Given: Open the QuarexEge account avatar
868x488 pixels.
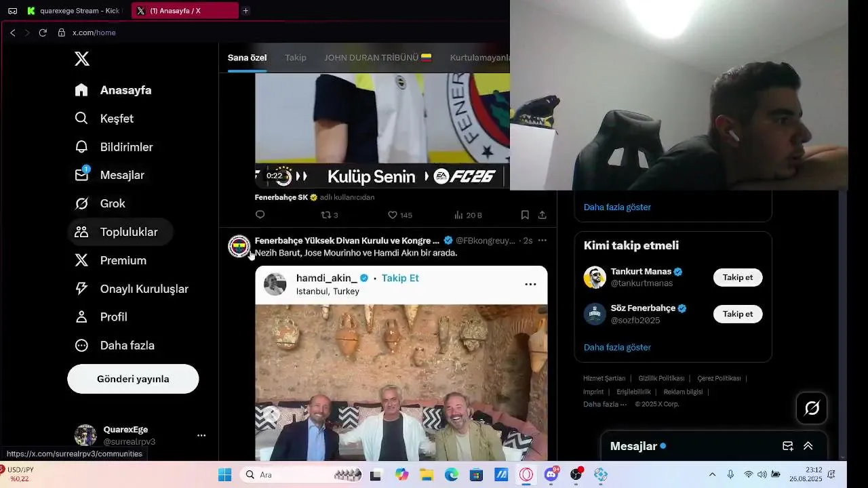Looking at the screenshot, I should click(85, 435).
